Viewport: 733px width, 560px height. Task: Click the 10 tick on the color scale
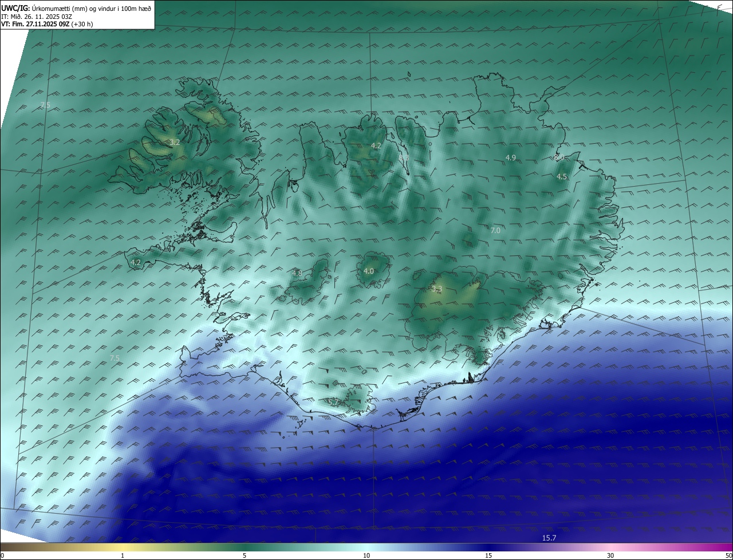pyautogui.click(x=366, y=555)
